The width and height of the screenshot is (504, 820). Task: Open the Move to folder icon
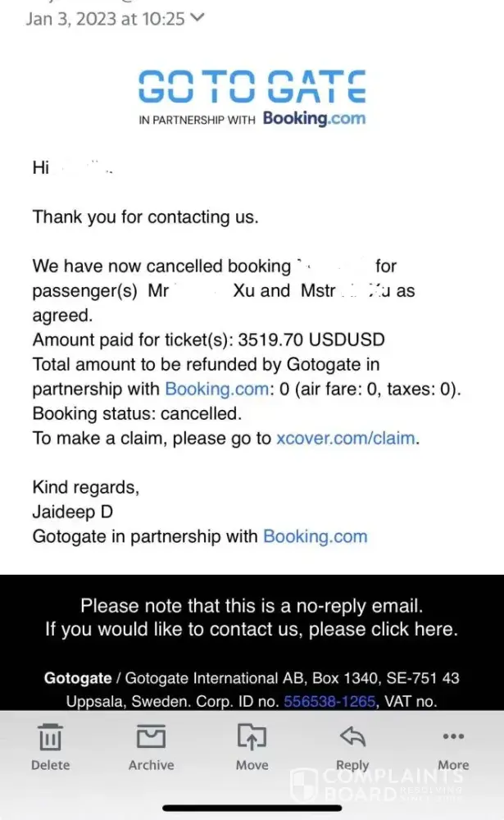pyautogui.click(x=252, y=737)
